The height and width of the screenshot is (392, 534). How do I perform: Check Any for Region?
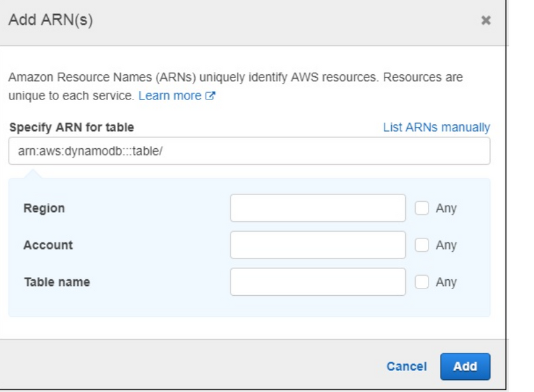pyautogui.click(x=422, y=208)
